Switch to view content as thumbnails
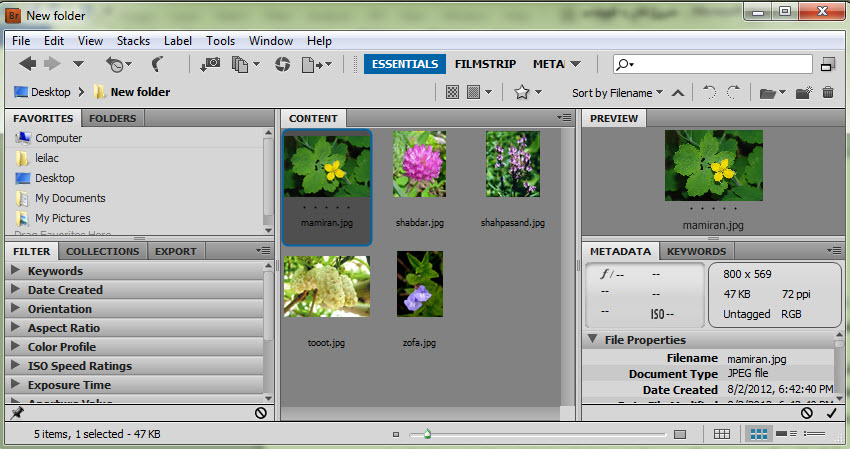850x449 pixels. (x=759, y=434)
